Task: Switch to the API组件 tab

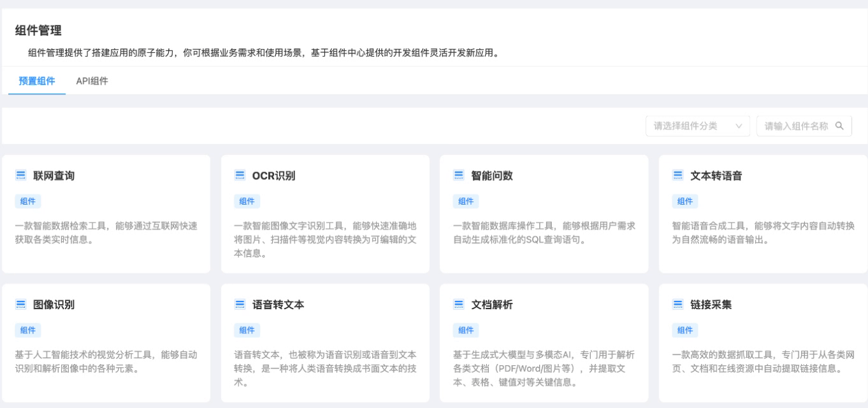Action: coord(92,81)
